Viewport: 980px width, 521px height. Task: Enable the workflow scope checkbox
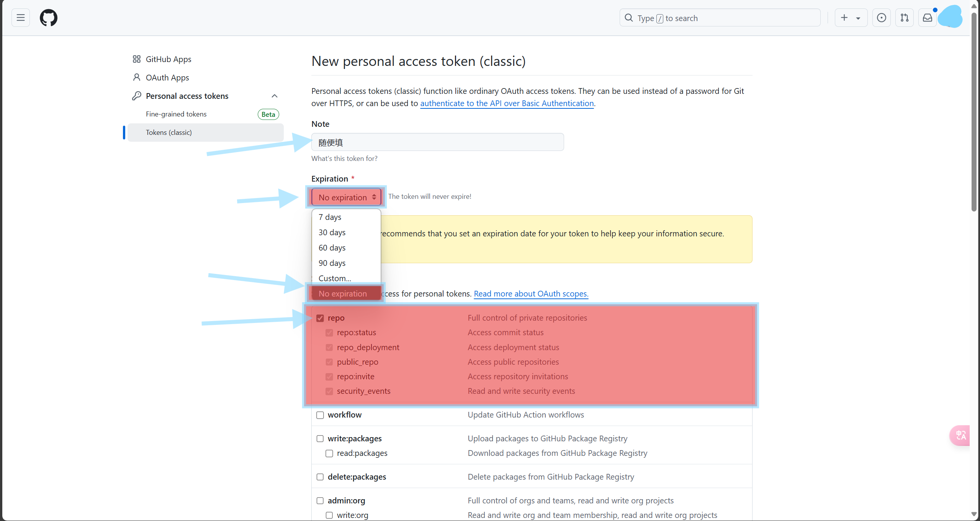coord(320,415)
